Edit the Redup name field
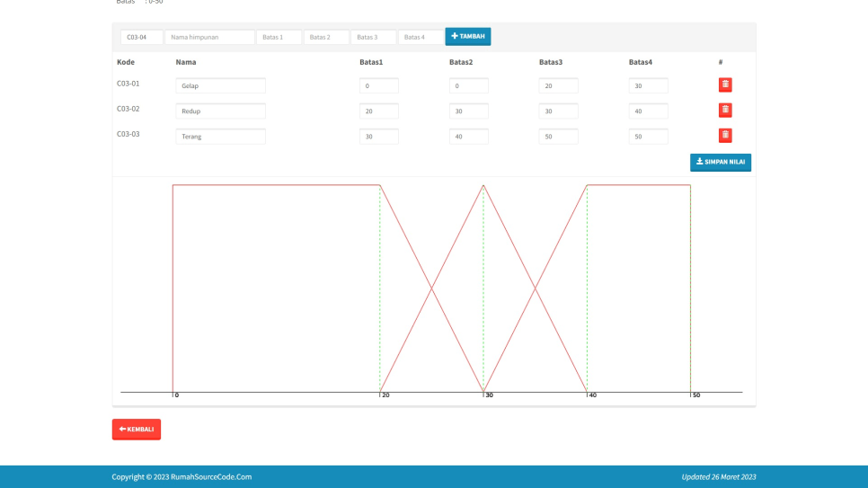 220,111
